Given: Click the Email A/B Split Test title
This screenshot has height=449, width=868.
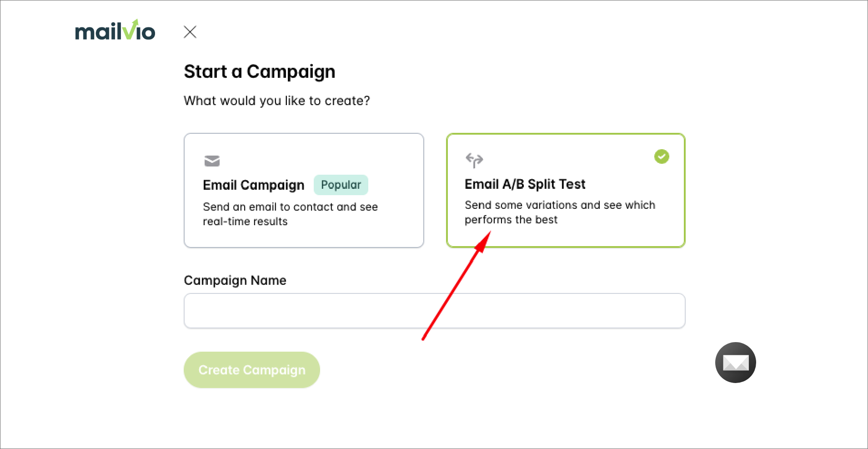Looking at the screenshot, I should (525, 184).
